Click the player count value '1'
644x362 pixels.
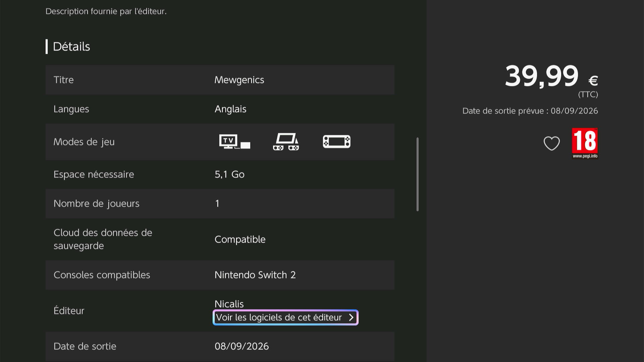[217, 204]
